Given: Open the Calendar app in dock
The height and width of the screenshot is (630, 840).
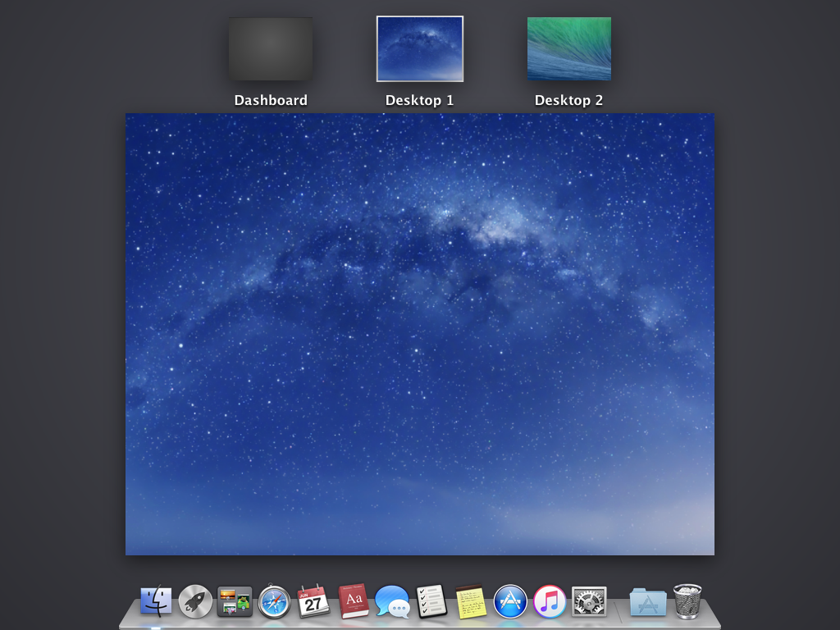Looking at the screenshot, I should (313, 601).
